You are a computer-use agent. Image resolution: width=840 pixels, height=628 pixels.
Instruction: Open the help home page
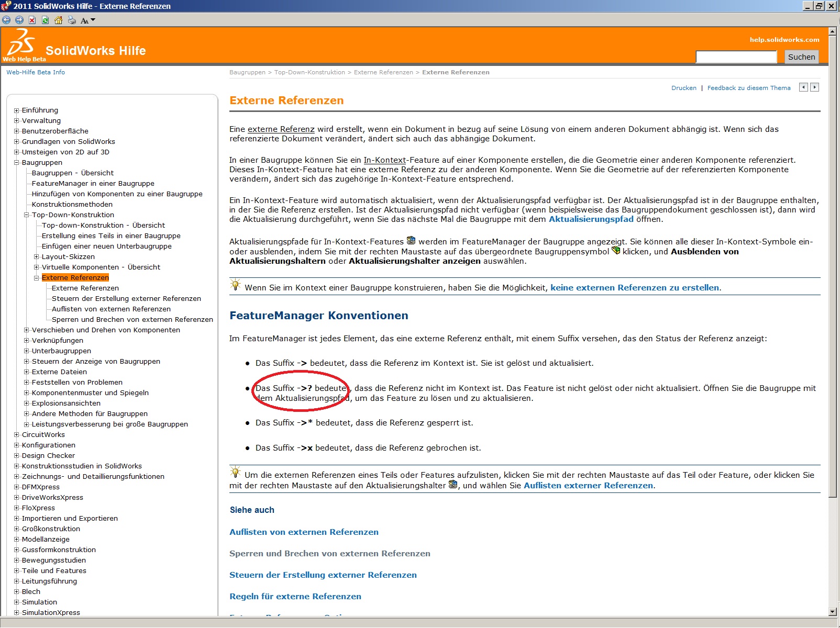58,20
